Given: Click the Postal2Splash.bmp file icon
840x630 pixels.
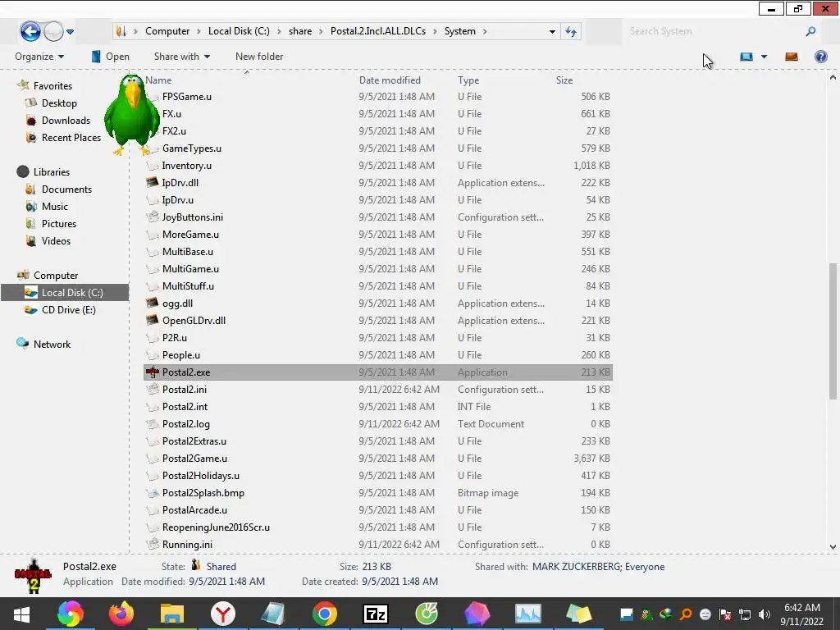Looking at the screenshot, I should pyautogui.click(x=153, y=492).
